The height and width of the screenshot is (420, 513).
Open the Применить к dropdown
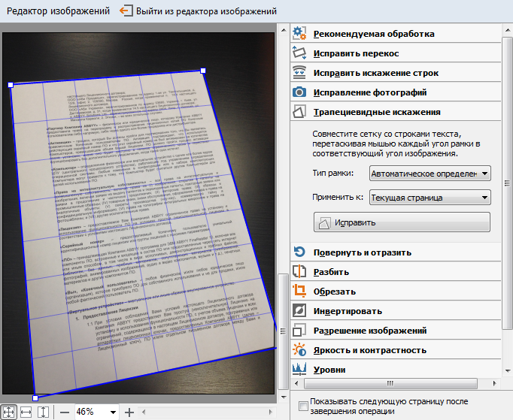point(430,198)
